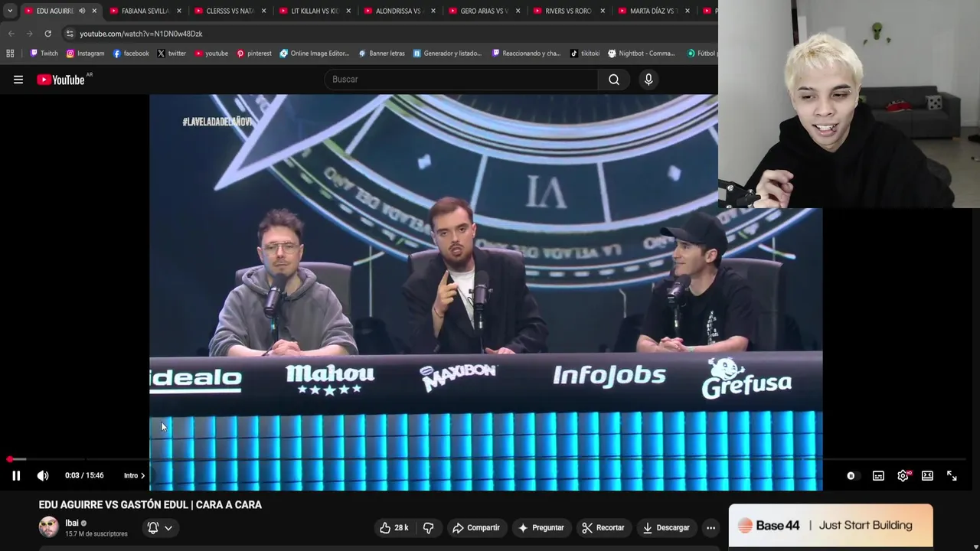The image size is (980, 551).
Task: Go back with the browser back arrow
Action: (x=11, y=34)
